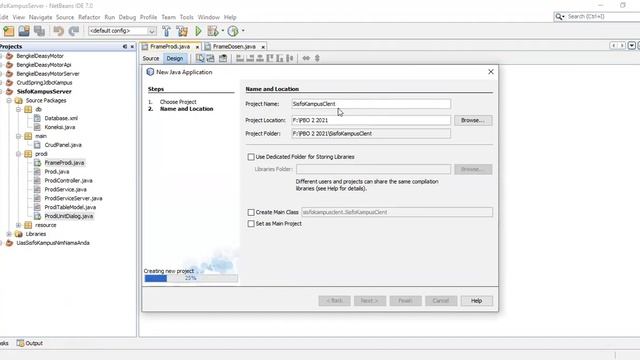Collapse the main package node
Image resolution: width=640 pixels, height=360 pixels.
tap(18, 136)
